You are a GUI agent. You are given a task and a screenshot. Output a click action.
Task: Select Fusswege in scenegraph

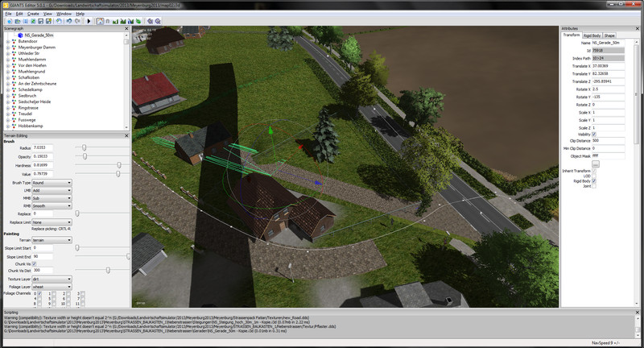(27, 120)
